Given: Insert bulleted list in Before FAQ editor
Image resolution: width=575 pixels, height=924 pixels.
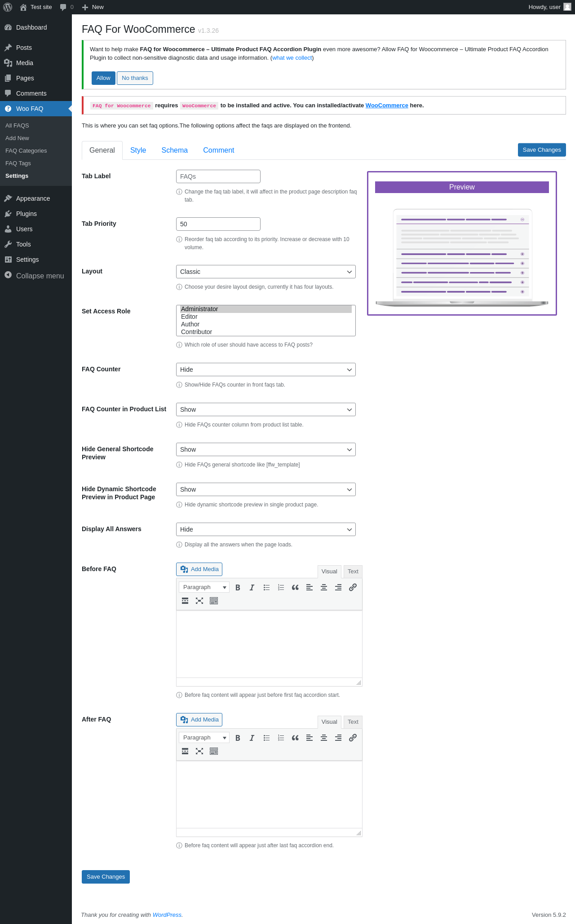Looking at the screenshot, I should [266, 587].
